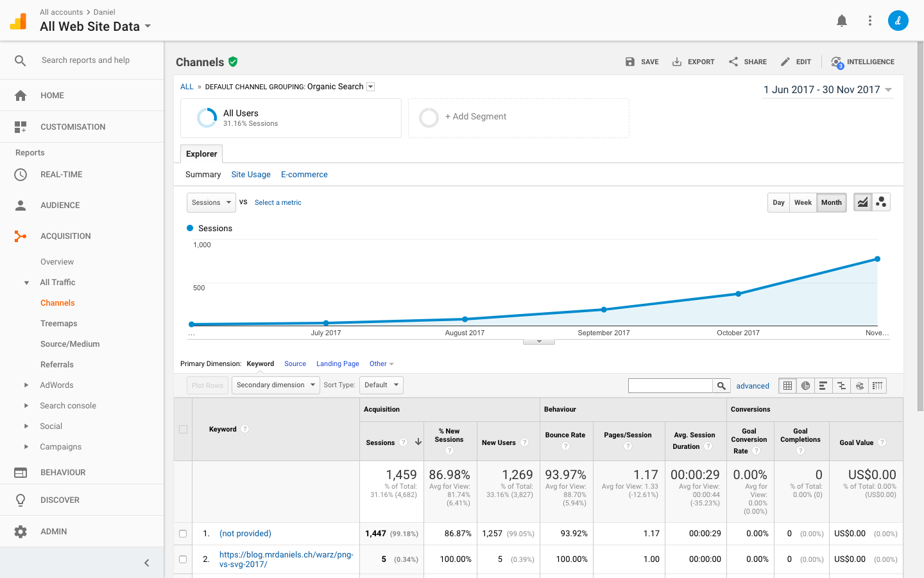The width and height of the screenshot is (924, 578).
Task: Click the Acquisition arrows icon
Action: (x=21, y=236)
